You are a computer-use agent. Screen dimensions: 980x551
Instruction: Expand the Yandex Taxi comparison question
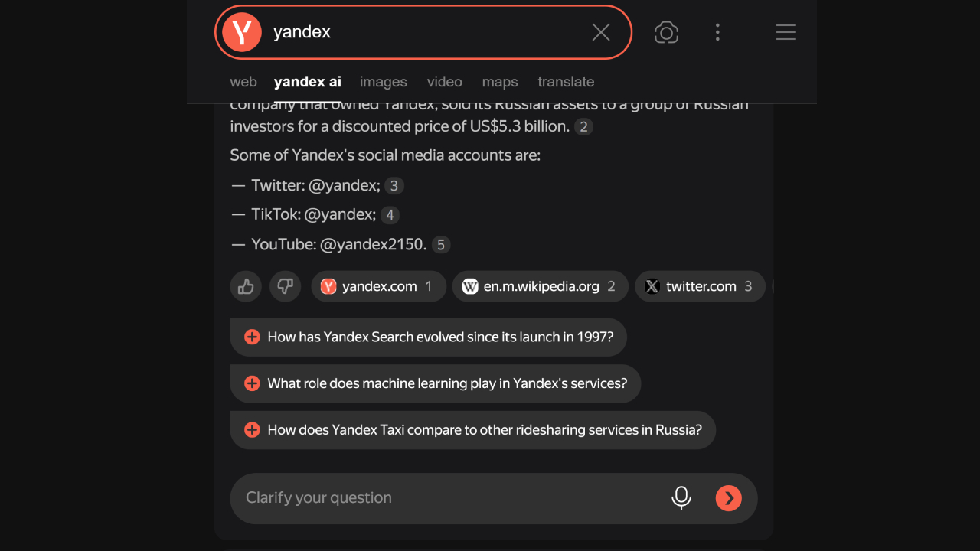point(472,429)
